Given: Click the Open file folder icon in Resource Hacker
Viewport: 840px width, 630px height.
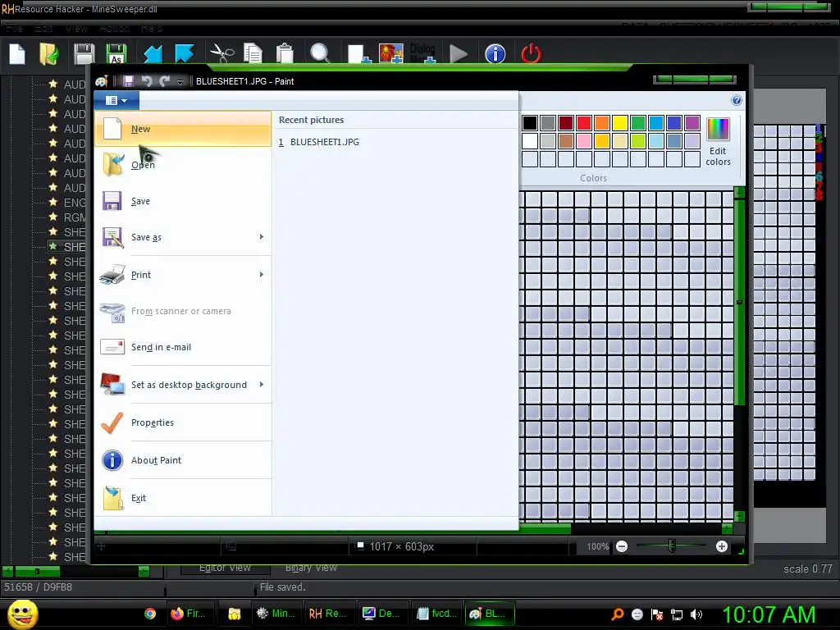Looking at the screenshot, I should coord(48,54).
